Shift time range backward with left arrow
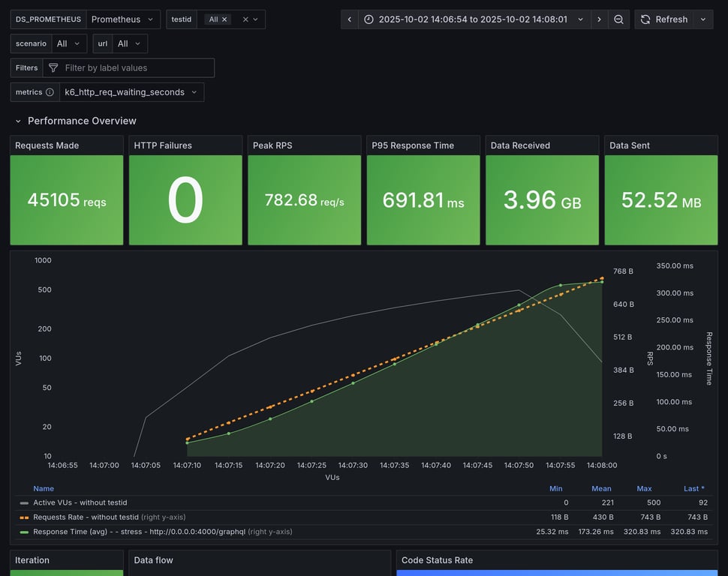The width and height of the screenshot is (728, 576). [350, 19]
